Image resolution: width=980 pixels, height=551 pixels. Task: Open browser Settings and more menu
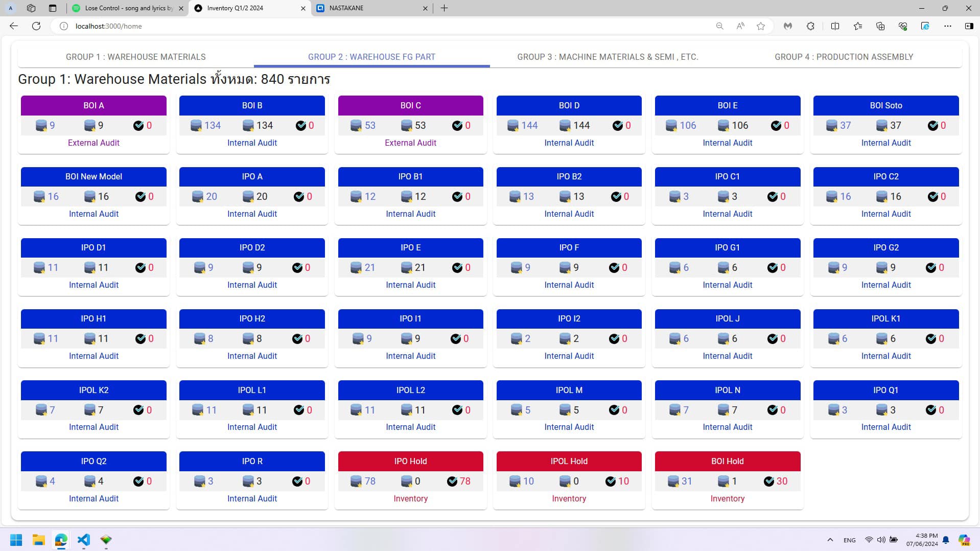(947, 26)
